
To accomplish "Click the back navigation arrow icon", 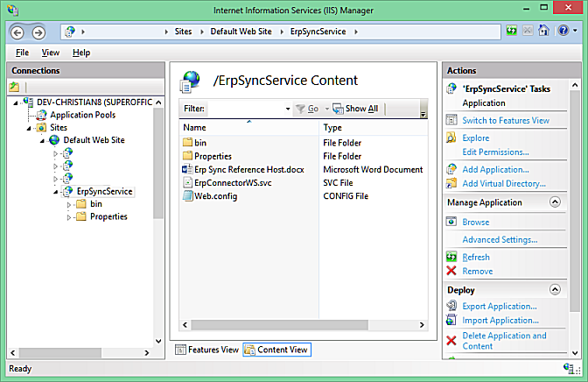I will pyautogui.click(x=17, y=32).
